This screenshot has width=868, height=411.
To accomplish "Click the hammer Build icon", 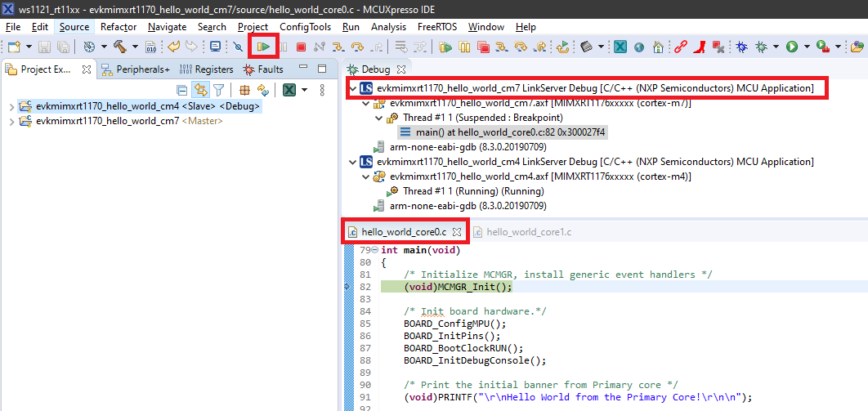I will pos(119,47).
